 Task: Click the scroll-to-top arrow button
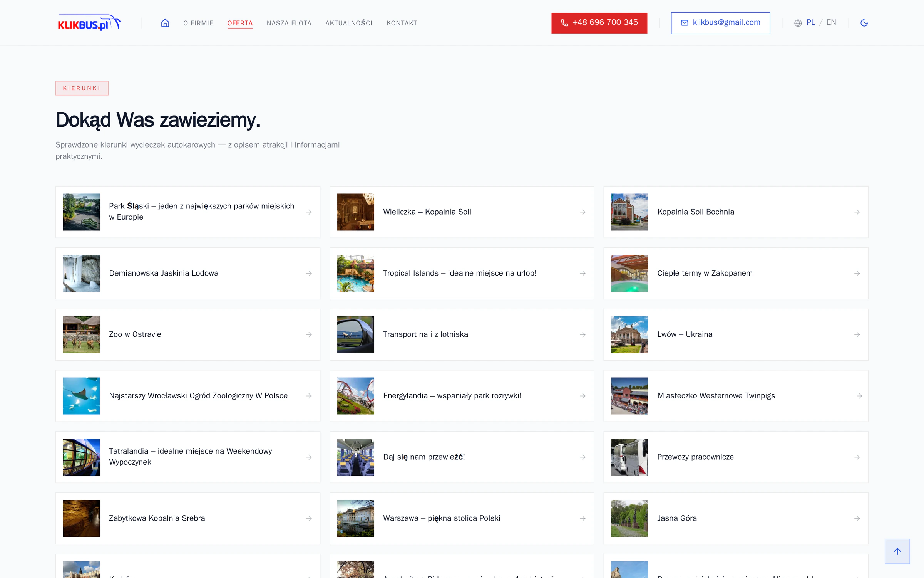(897, 551)
